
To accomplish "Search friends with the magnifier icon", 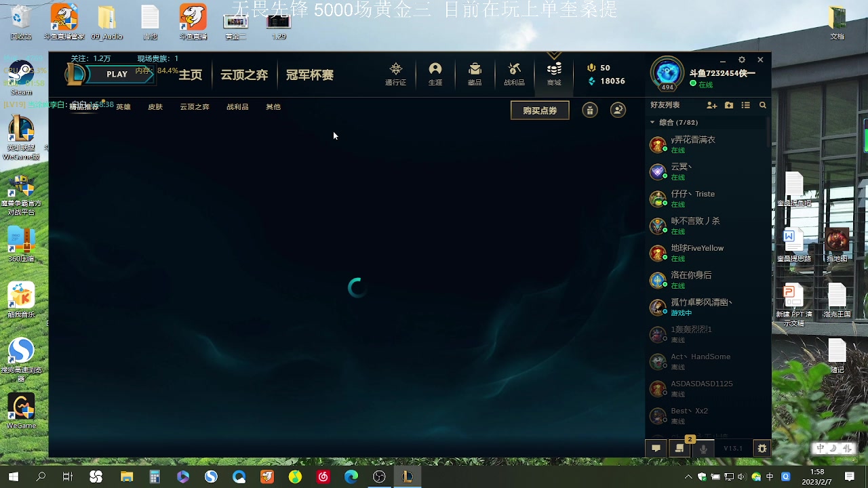I will tap(763, 105).
